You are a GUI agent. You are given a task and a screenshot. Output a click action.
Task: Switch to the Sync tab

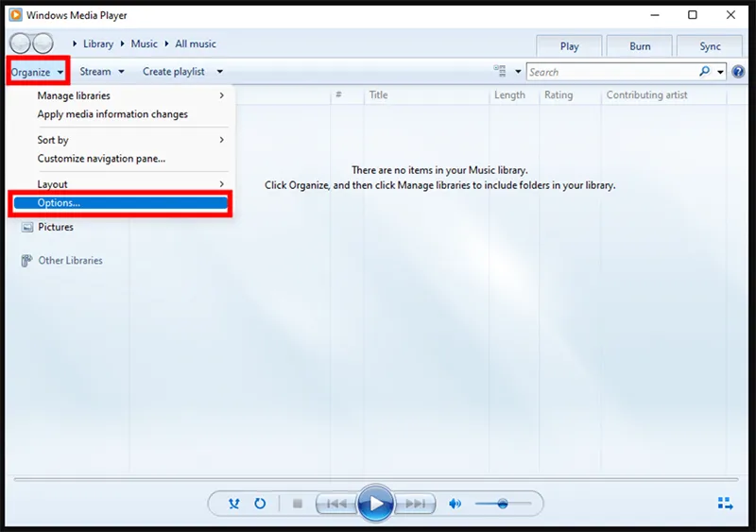pyautogui.click(x=710, y=46)
